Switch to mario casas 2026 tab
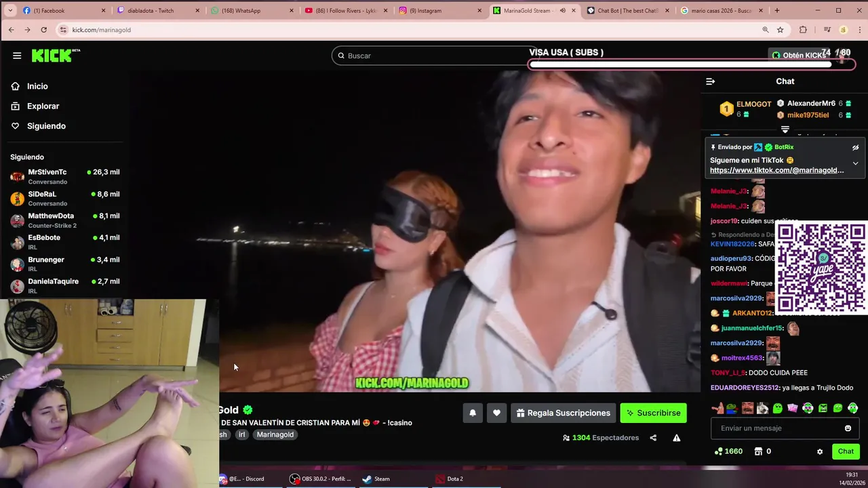 (x=722, y=10)
